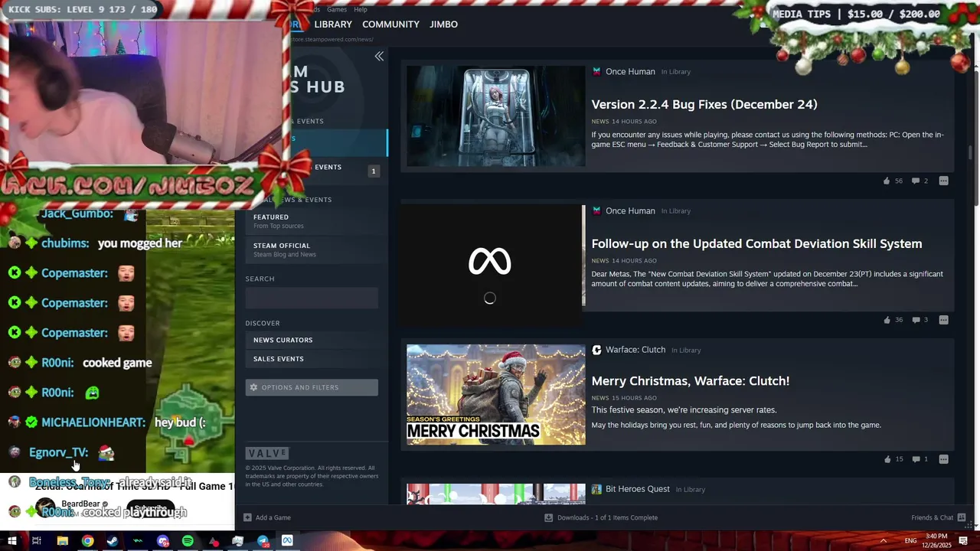The image size is (980, 551).
Task: Collapse the news hub sidebar with double-chevron icon
Action: coord(379,57)
